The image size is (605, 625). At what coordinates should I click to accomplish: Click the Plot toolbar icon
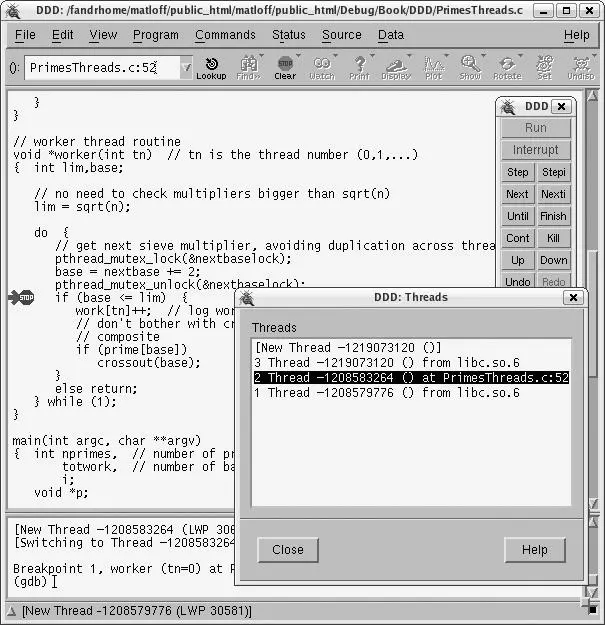[x=433, y=67]
